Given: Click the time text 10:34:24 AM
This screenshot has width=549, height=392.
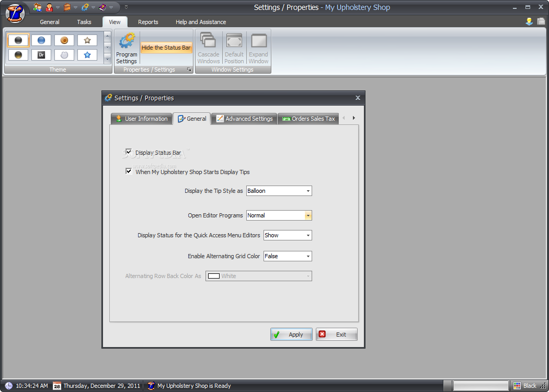Looking at the screenshot, I should coord(32,386).
